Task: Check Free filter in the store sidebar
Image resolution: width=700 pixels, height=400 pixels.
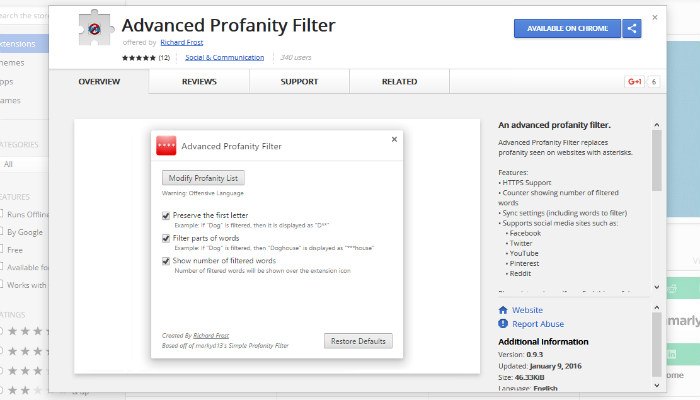Action: click(x=1, y=250)
